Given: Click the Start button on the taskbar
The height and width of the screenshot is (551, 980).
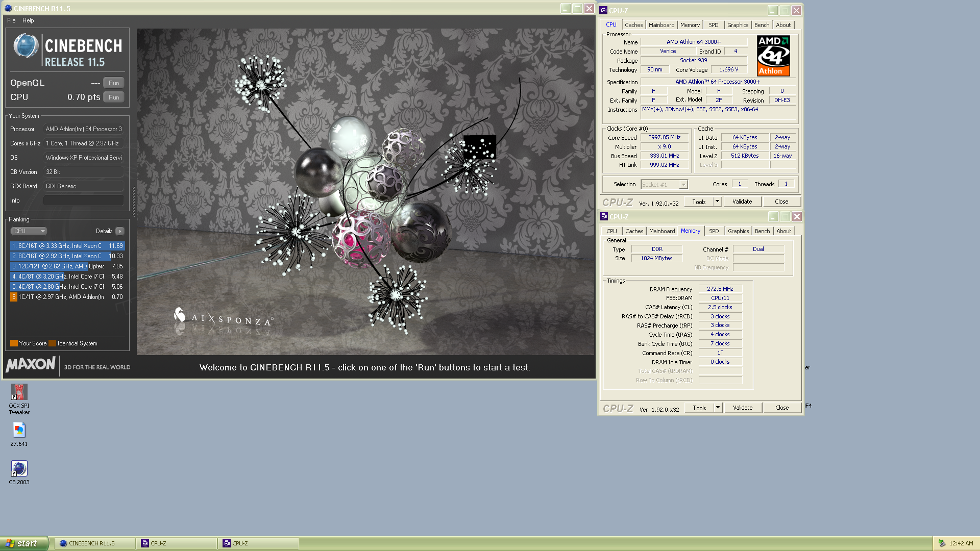Looking at the screenshot, I should (24, 543).
